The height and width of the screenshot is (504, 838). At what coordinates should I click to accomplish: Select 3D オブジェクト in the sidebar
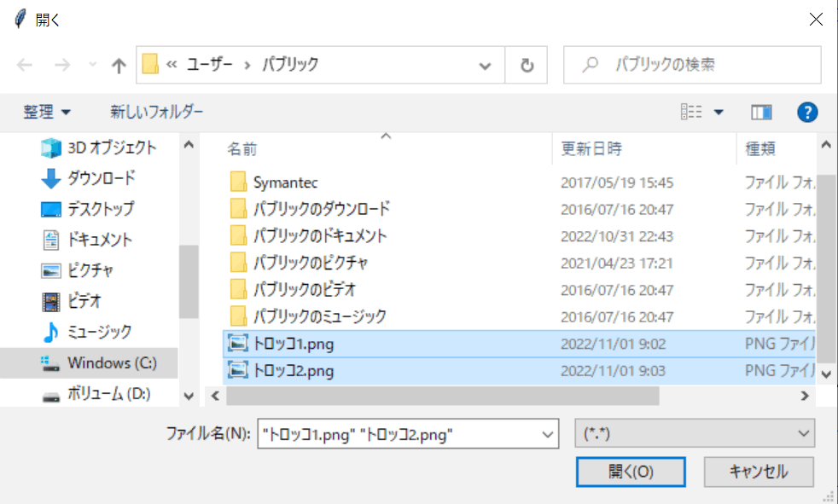111,148
